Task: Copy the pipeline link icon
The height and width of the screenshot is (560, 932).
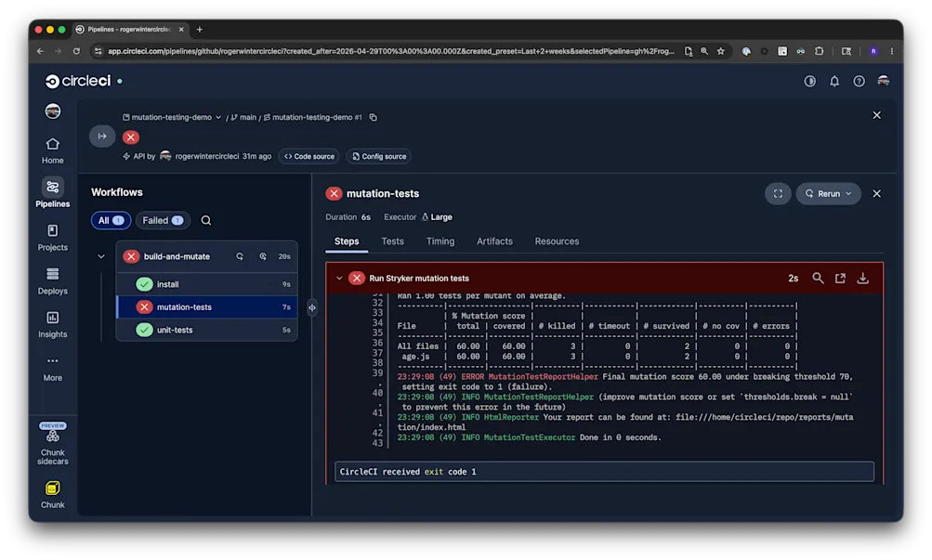Action: pyautogui.click(x=374, y=117)
